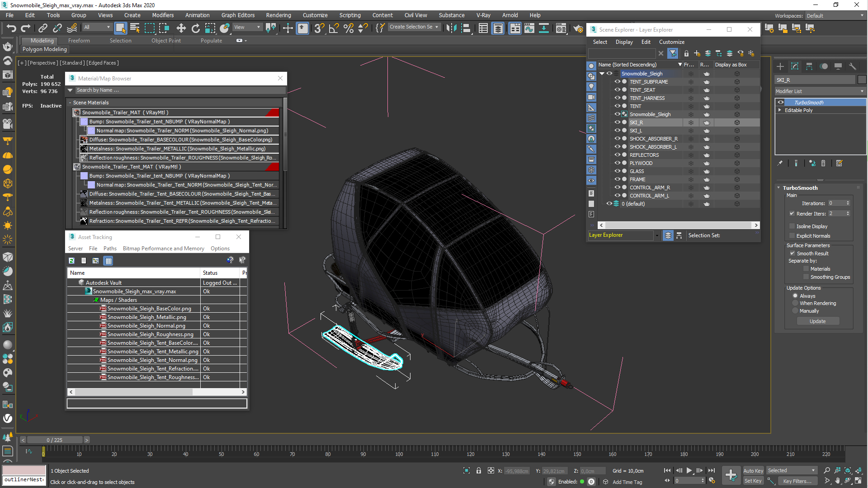Click the Polygon Modeling button

[44, 49]
